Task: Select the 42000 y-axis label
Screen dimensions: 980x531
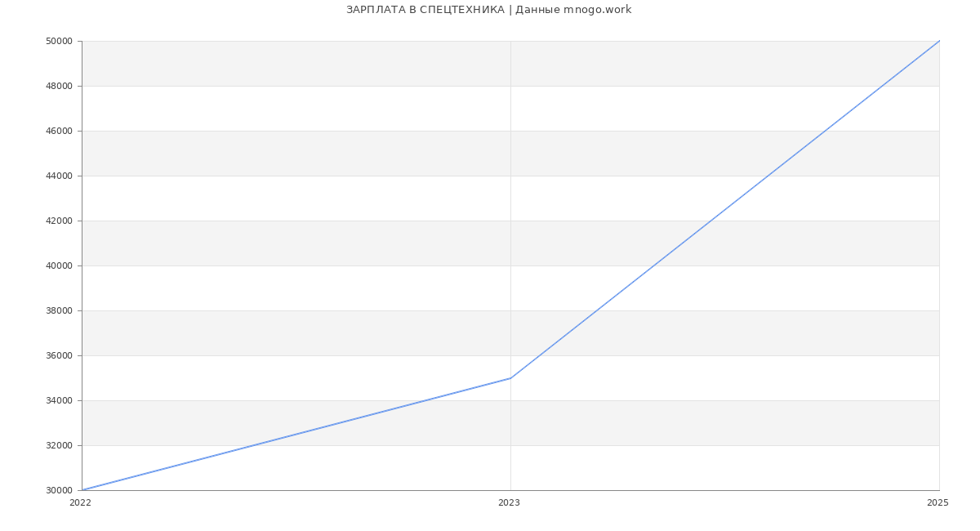Action: (x=60, y=221)
